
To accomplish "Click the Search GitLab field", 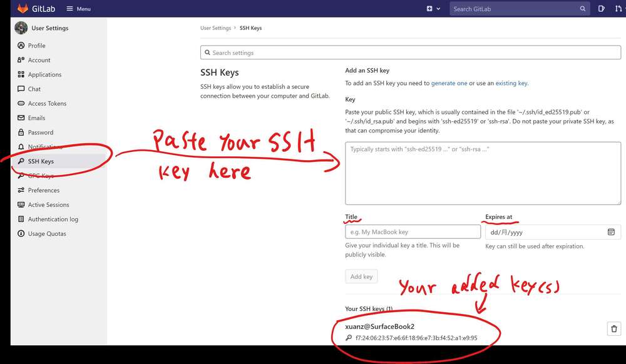I will pos(520,9).
